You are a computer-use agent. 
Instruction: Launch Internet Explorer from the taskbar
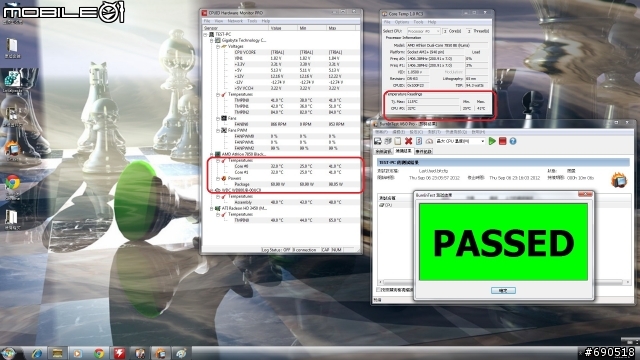(x=37, y=353)
